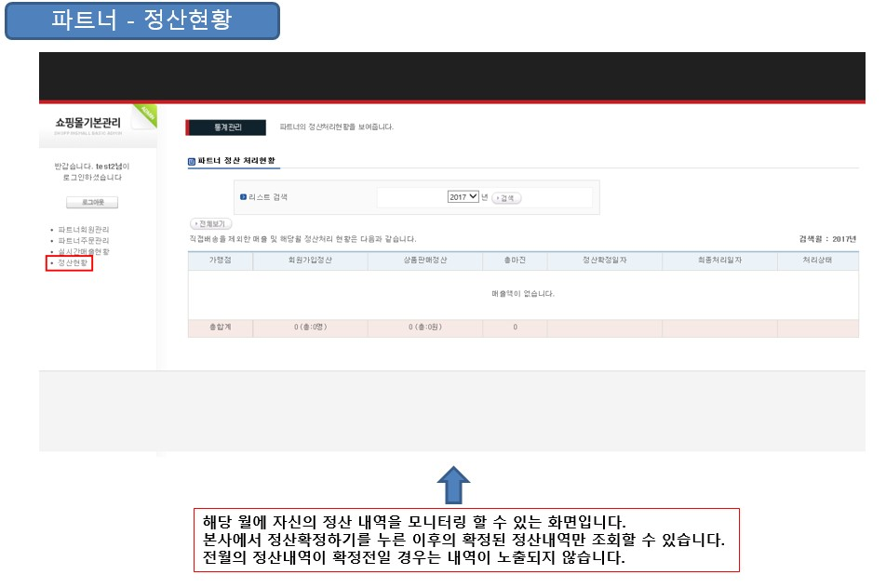This screenshot has width=886, height=588.
Task: Open the 파트너회원관리 menu
Action: [x=83, y=229]
